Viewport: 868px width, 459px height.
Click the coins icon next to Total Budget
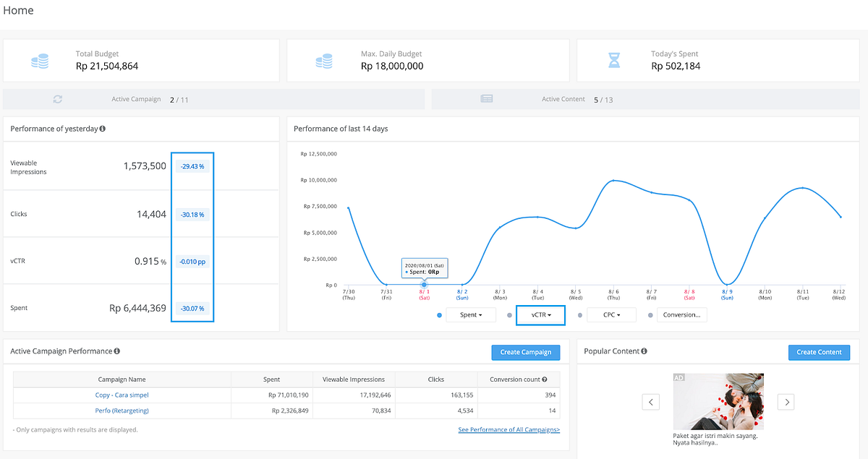[40, 61]
